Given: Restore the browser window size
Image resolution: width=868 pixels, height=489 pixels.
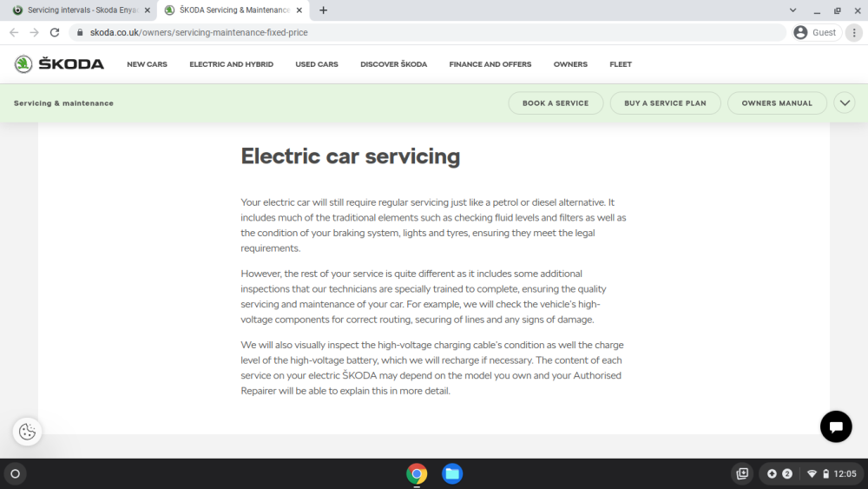Looking at the screenshot, I should click(837, 10).
